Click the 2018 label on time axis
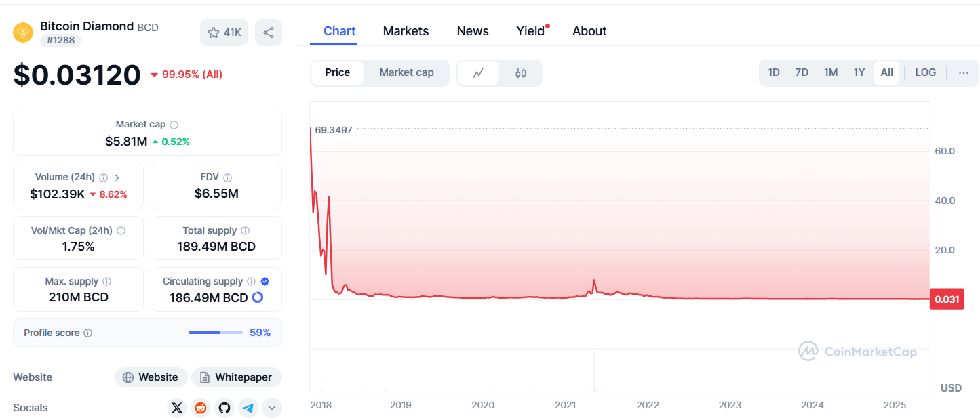Screen dimensions: 980x420 click(321, 405)
